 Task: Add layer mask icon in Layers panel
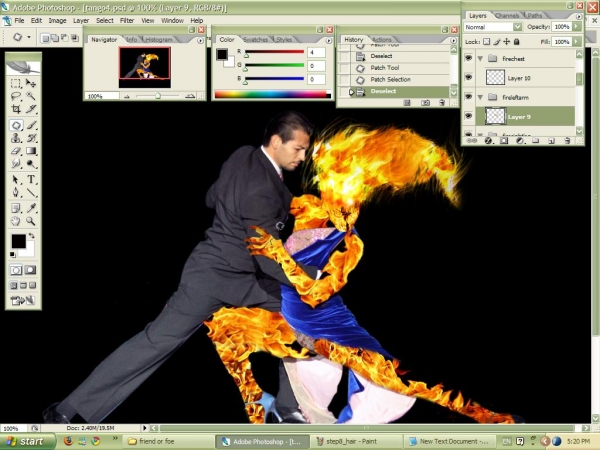504,141
